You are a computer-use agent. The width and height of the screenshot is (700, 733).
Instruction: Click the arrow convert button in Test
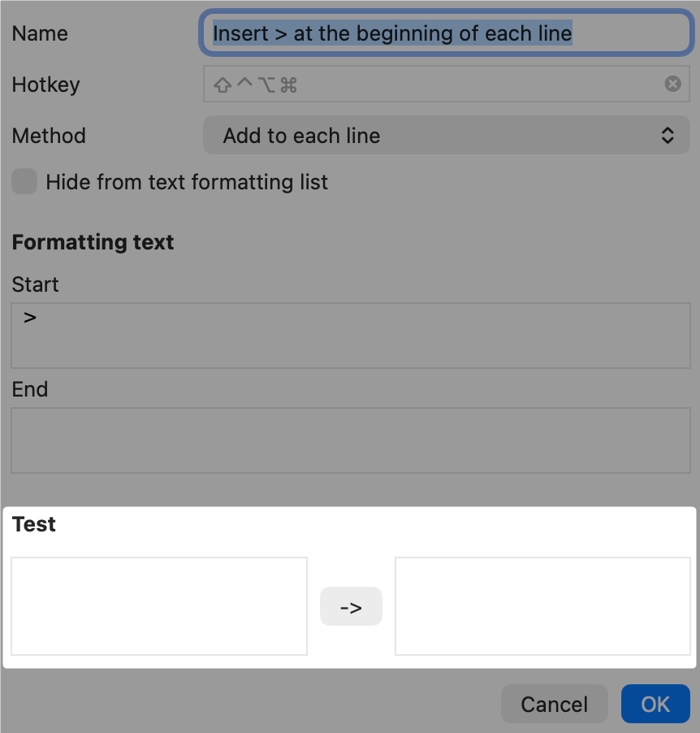pos(351,606)
